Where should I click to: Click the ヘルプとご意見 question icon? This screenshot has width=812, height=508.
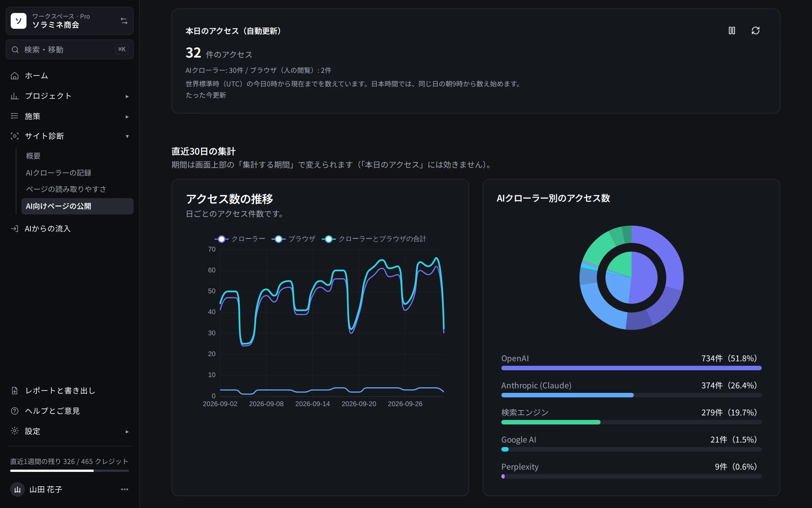14,411
